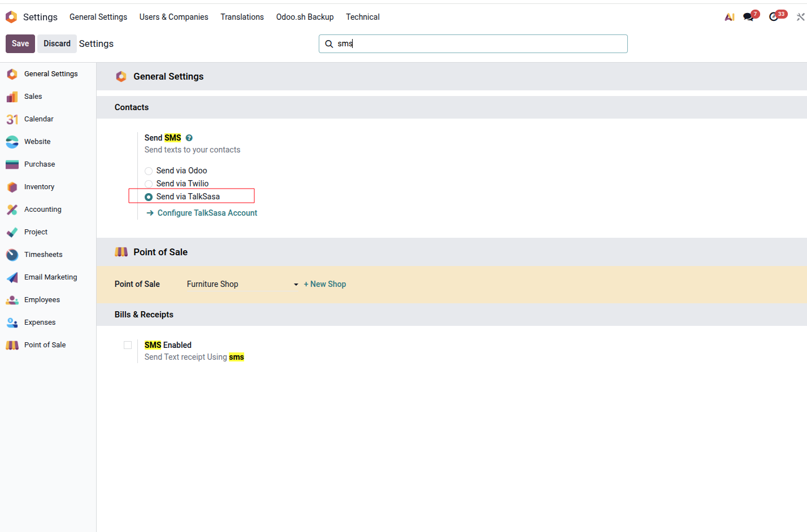Click the help icon beside Send SMS
This screenshot has height=532, width=807.
pyautogui.click(x=189, y=138)
